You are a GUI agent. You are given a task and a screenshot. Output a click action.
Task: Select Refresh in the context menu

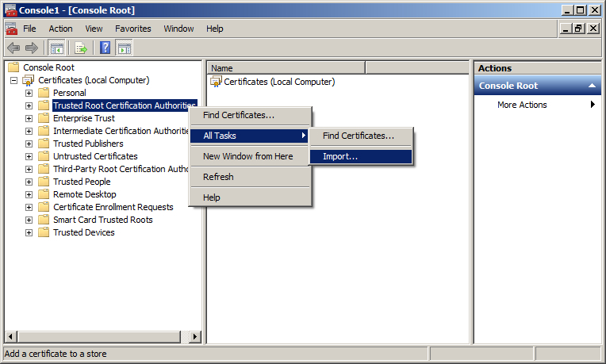click(x=218, y=177)
